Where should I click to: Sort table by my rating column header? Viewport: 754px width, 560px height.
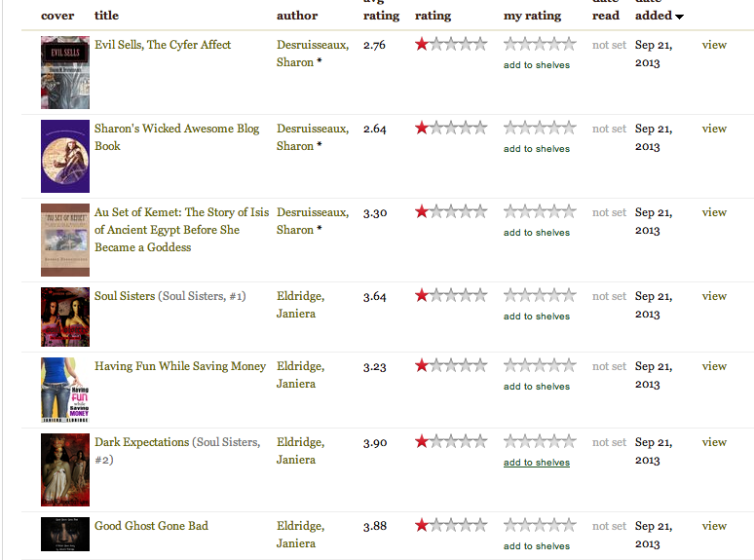(532, 16)
